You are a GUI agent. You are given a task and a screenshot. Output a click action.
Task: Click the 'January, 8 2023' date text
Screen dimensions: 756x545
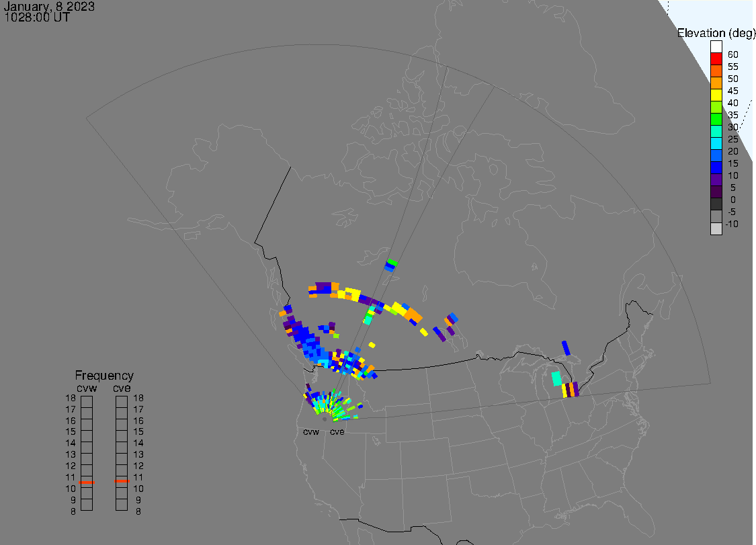coord(49,7)
